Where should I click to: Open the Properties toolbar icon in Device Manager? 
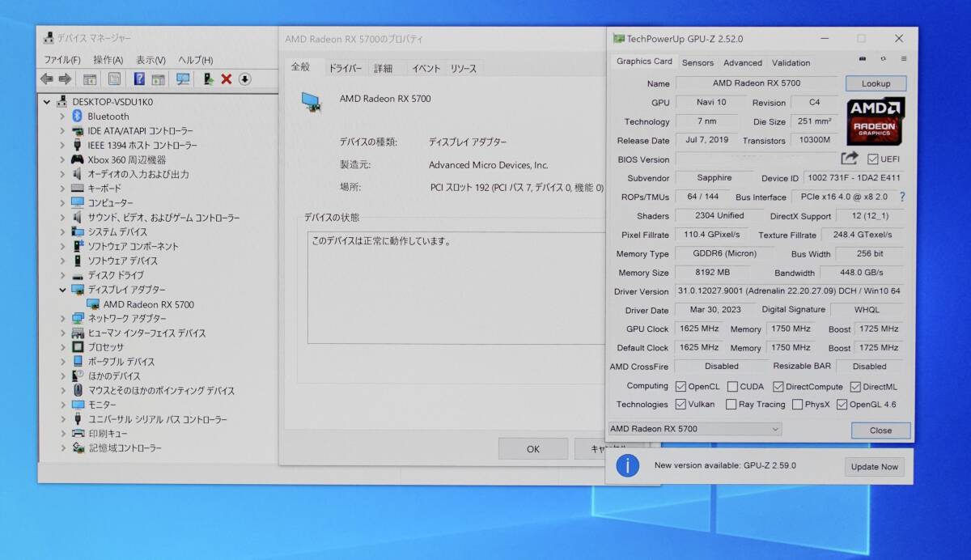[114, 78]
